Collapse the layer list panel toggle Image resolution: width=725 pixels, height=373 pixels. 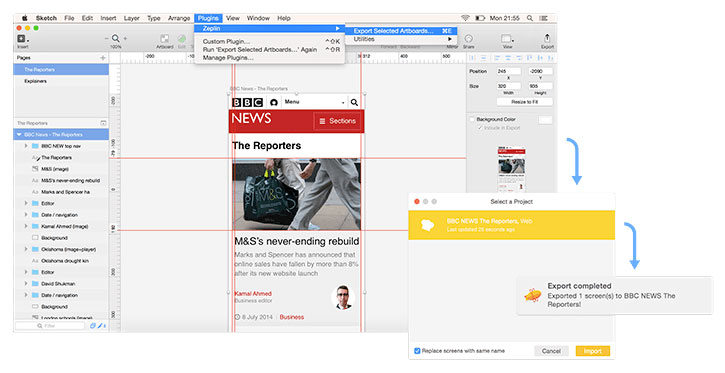pos(103,123)
